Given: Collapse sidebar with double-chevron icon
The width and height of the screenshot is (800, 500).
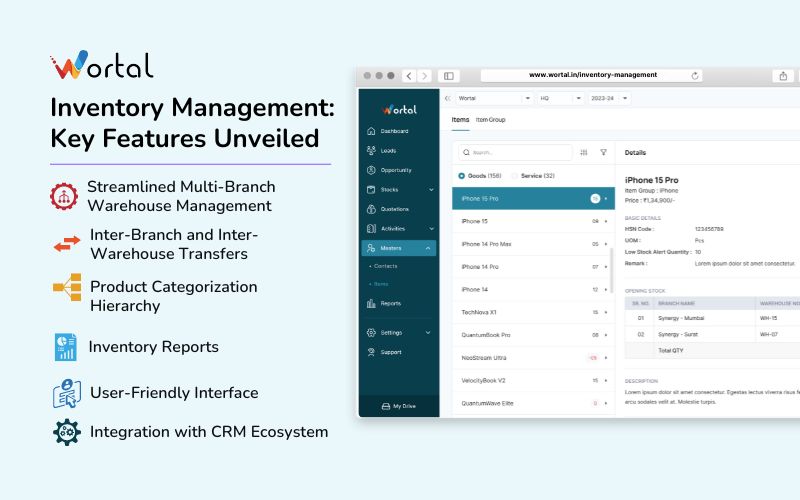Looking at the screenshot, I should [x=447, y=99].
